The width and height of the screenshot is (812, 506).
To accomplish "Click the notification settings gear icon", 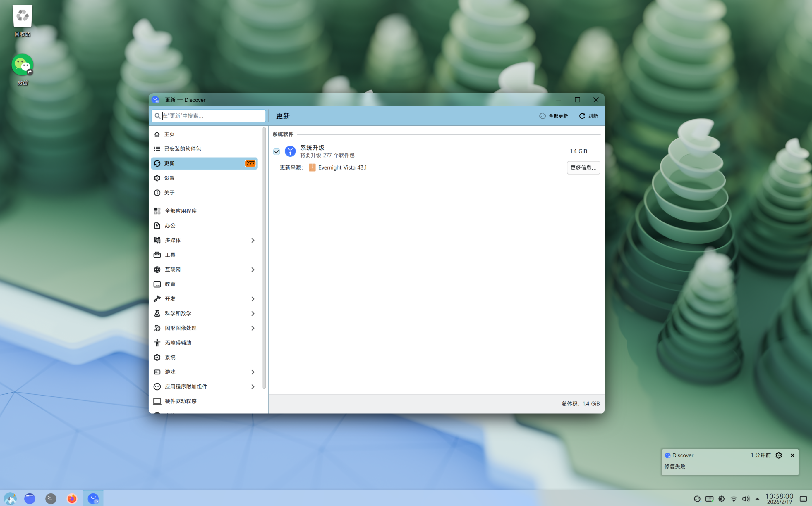I will (x=779, y=455).
